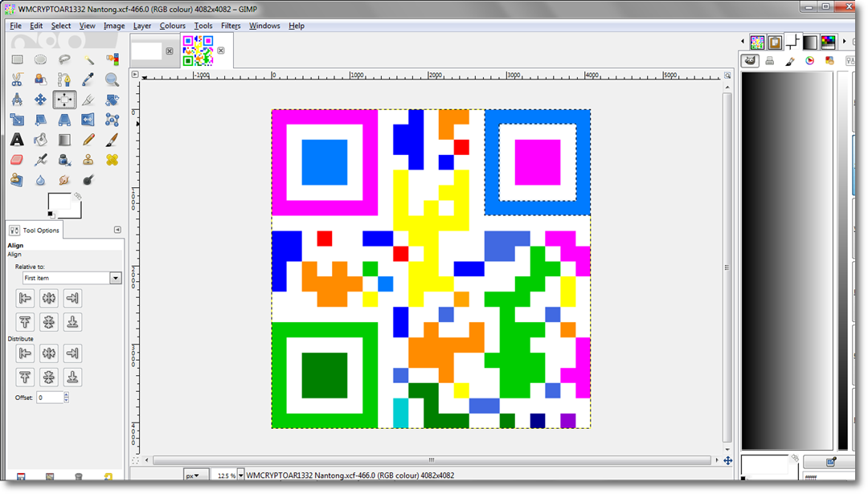868x494 pixels.
Task: Pick the Select by Colour tool
Action: (112, 59)
